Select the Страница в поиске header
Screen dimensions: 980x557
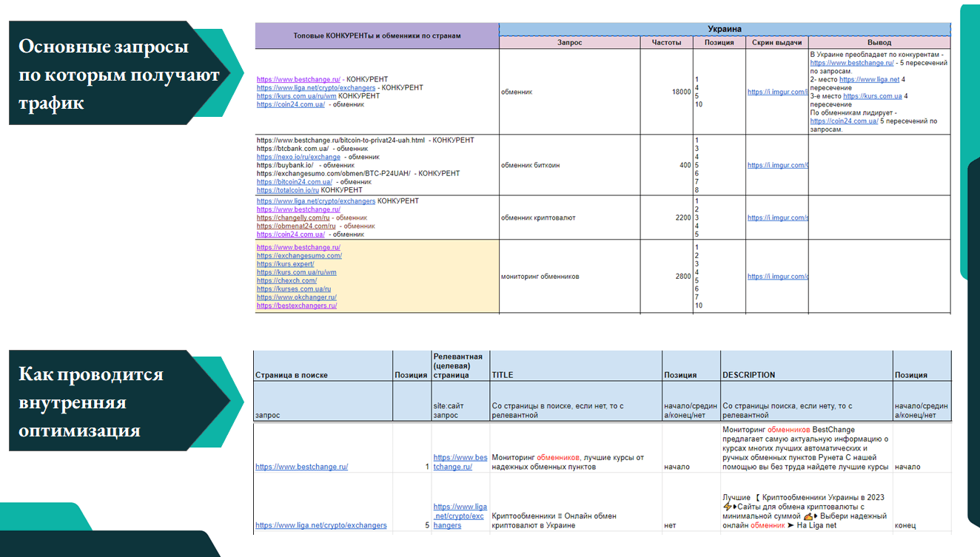click(323, 365)
